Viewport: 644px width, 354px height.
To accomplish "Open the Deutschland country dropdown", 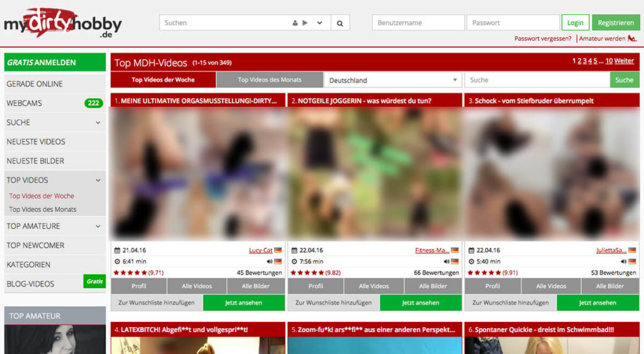I will click(x=393, y=80).
